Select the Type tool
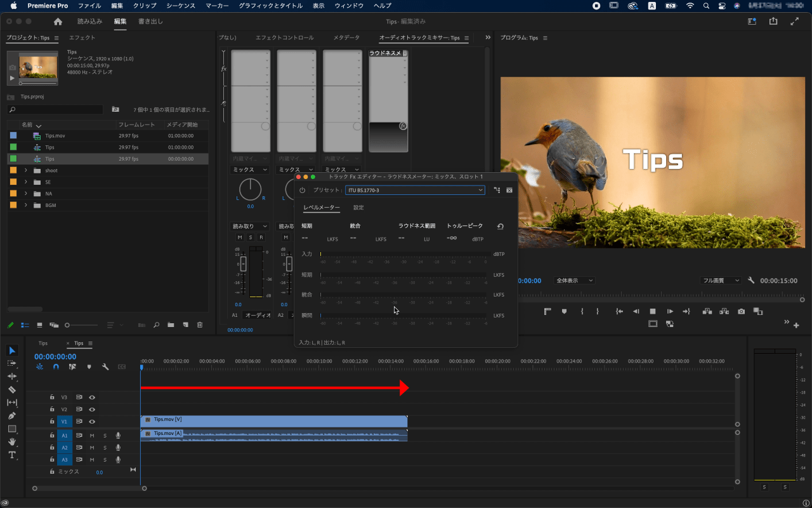This screenshot has height=508, width=812. [x=12, y=455]
